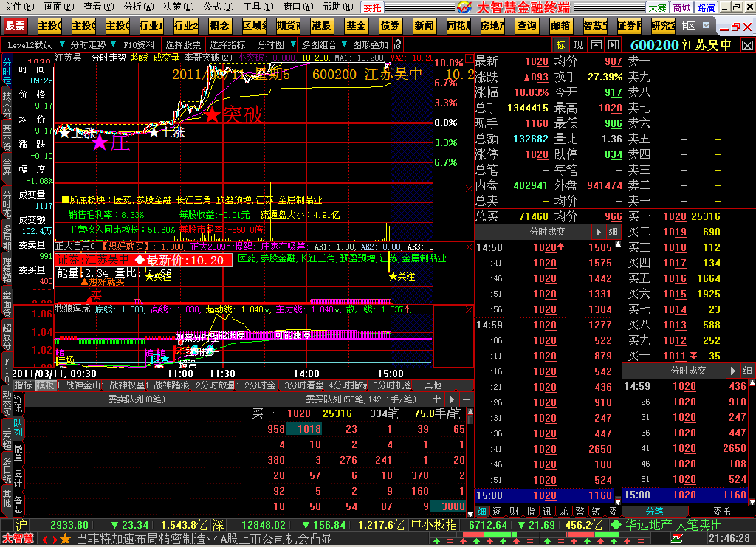Expand right-hand 分时成交 header arrow

coord(733,371)
